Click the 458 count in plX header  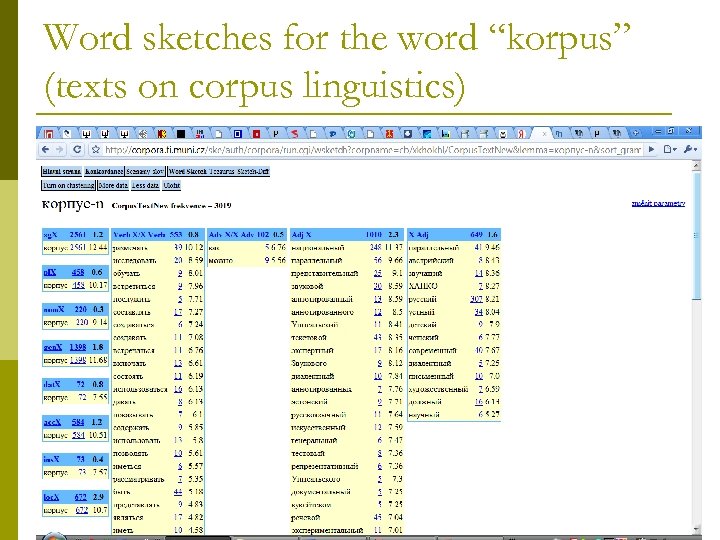(78, 272)
